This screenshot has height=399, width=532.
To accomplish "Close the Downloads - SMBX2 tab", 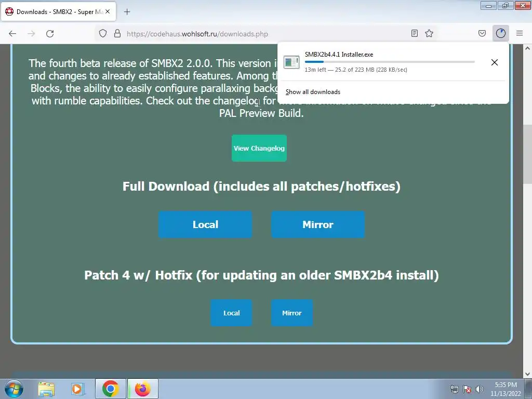I will click(108, 11).
